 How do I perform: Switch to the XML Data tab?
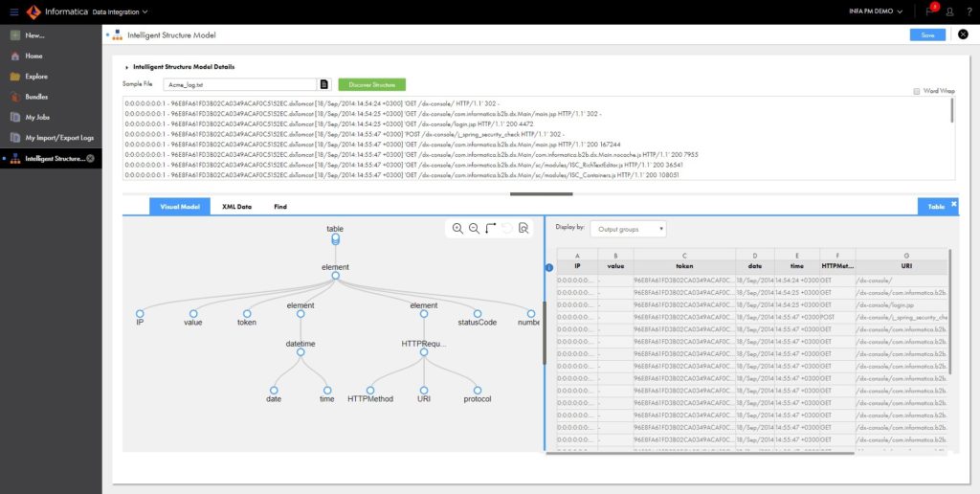(x=236, y=206)
